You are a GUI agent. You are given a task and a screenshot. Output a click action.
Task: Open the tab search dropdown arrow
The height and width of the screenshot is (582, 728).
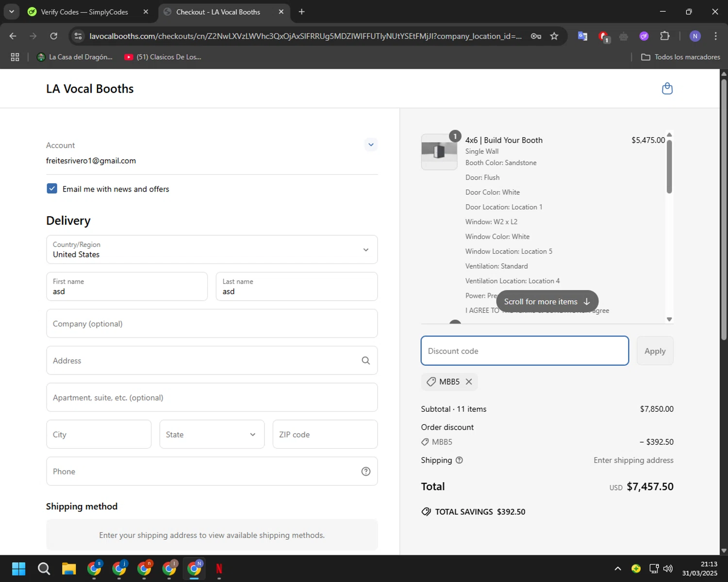pos(11,12)
